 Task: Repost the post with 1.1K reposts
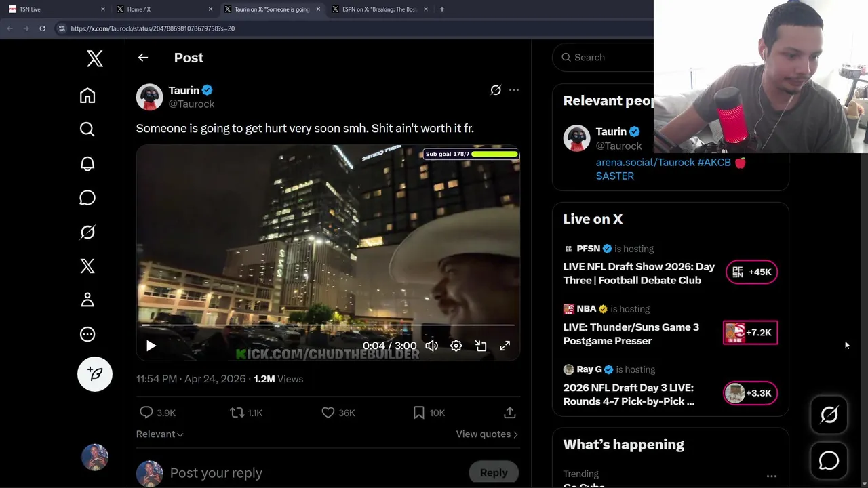245,413
